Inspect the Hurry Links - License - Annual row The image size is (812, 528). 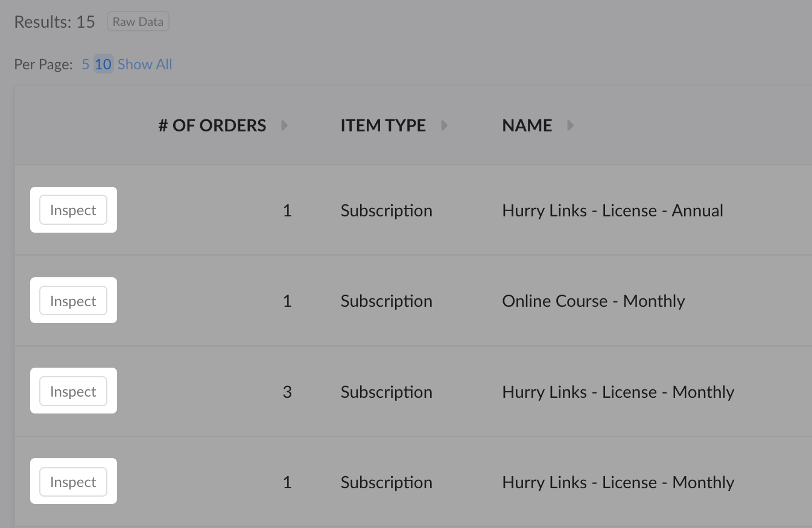[x=73, y=210]
